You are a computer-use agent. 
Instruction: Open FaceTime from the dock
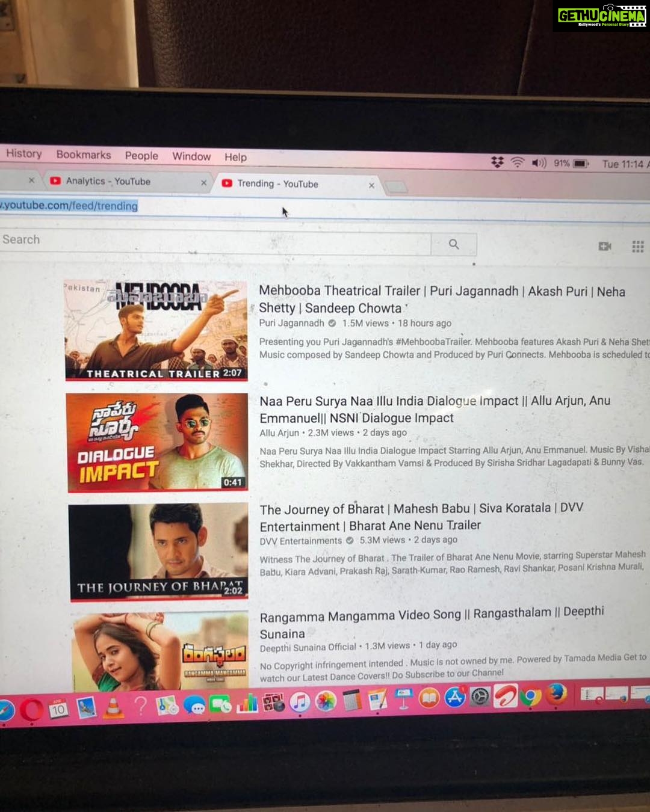[220, 704]
